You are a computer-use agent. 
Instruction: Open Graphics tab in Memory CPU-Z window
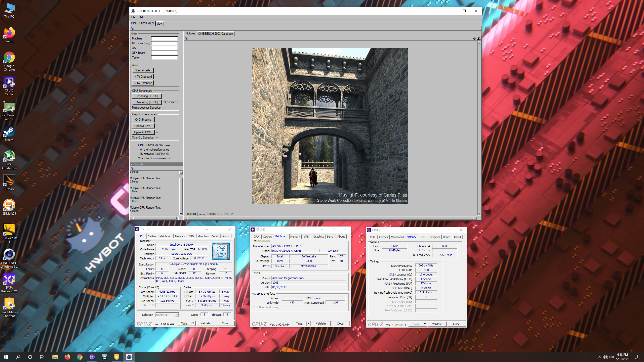[x=435, y=237]
